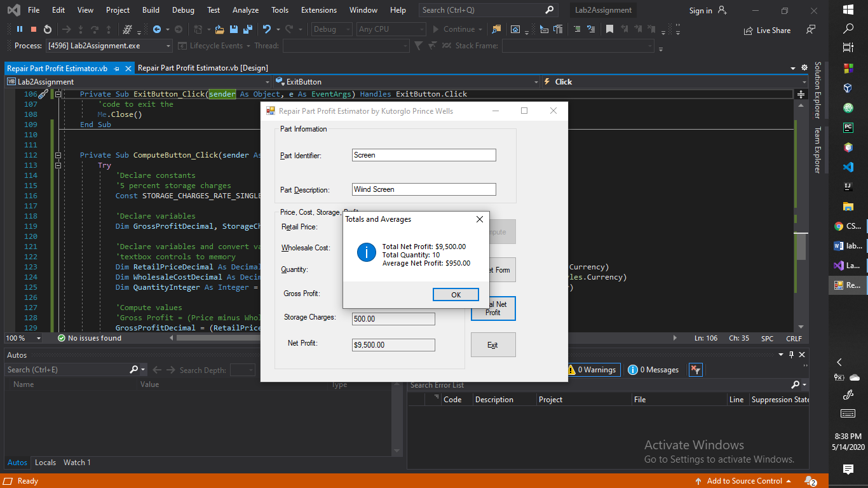Click Add to Source Control in status bar
Viewport: 868px width, 488px height.
click(743, 481)
